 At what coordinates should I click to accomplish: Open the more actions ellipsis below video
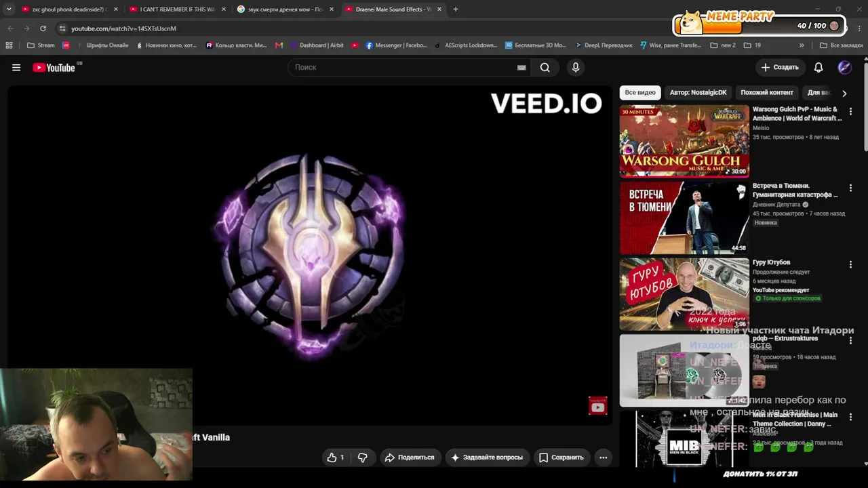tap(603, 457)
